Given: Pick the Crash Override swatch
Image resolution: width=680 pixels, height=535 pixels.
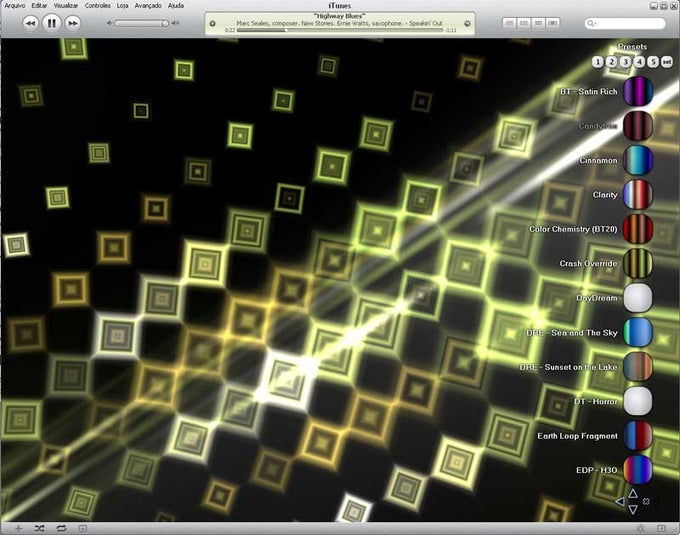Looking at the screenshot, I should tap(638, 263).
